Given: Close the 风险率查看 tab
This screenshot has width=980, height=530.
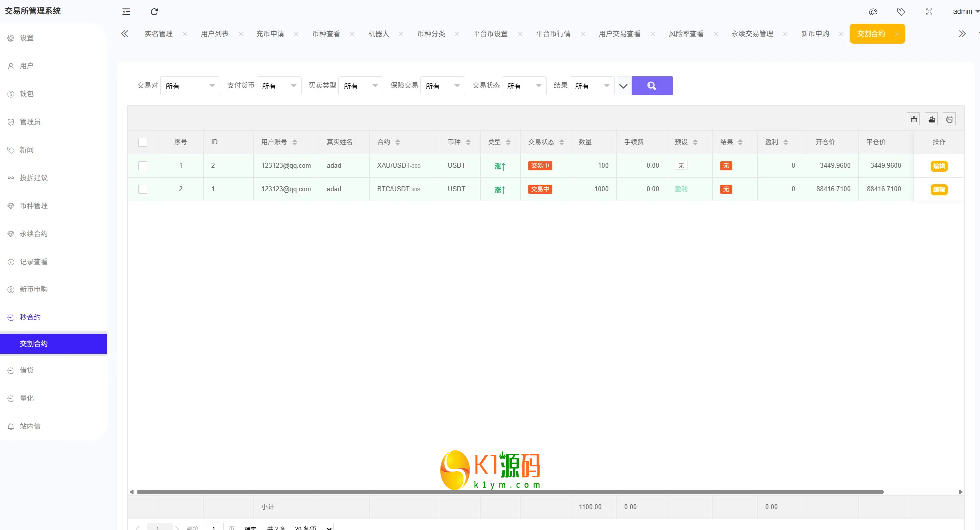Looking at the screenshot, I should click(716, 34).
